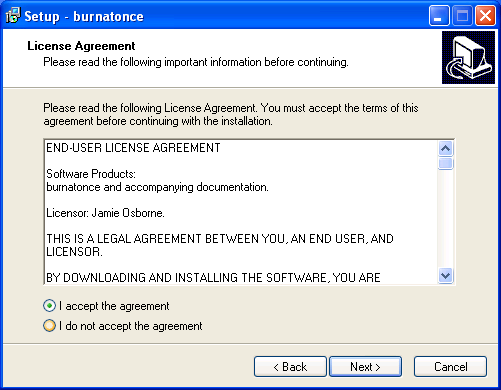Minimize the Setup - burnatonce window
The height and width of the screenshot is (390, 501).
[x=439, y=16]
